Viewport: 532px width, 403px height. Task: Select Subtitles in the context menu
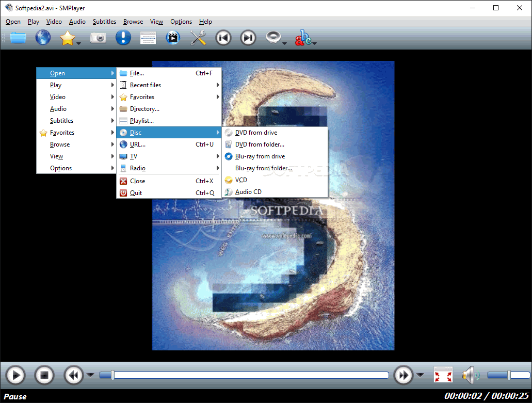pyautogui.click(x=76, y=121)
